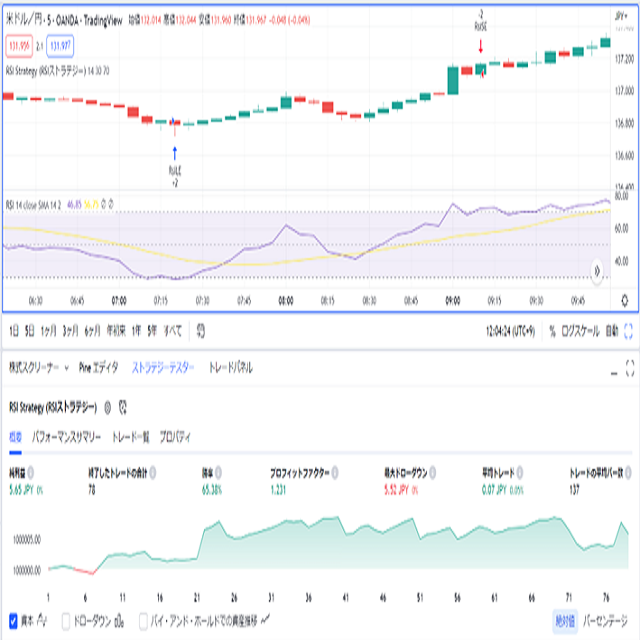Click info icon next to トレードの平均バー数
Screen dimensions: 640x640
[x=629, y=473]
